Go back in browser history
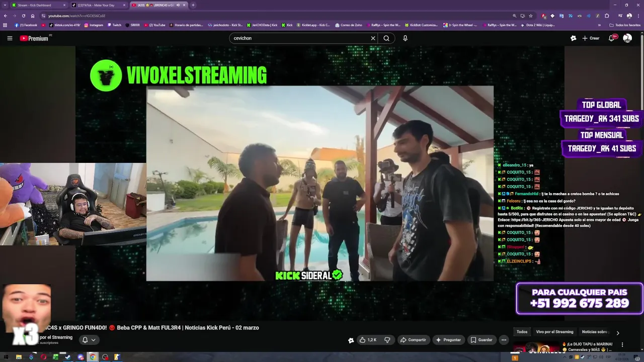 5,16
